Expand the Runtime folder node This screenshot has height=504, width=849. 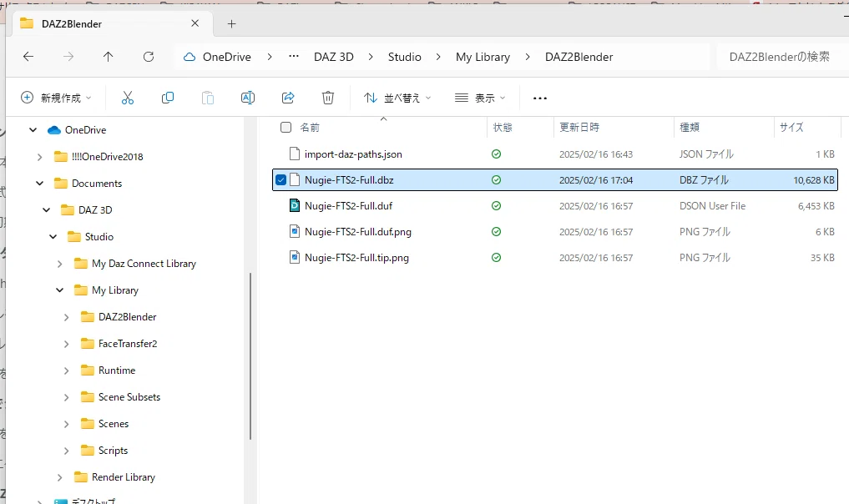tap(66, 370)
